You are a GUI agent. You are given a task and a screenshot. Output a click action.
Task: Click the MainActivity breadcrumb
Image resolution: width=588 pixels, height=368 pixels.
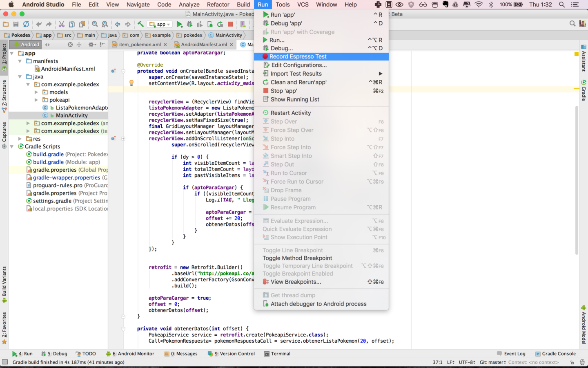click(225, 35)
